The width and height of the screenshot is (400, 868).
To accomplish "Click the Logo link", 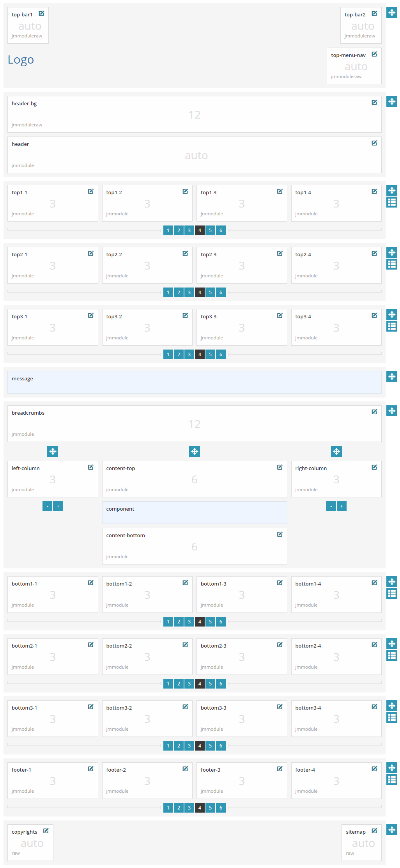I will point(21,60).
